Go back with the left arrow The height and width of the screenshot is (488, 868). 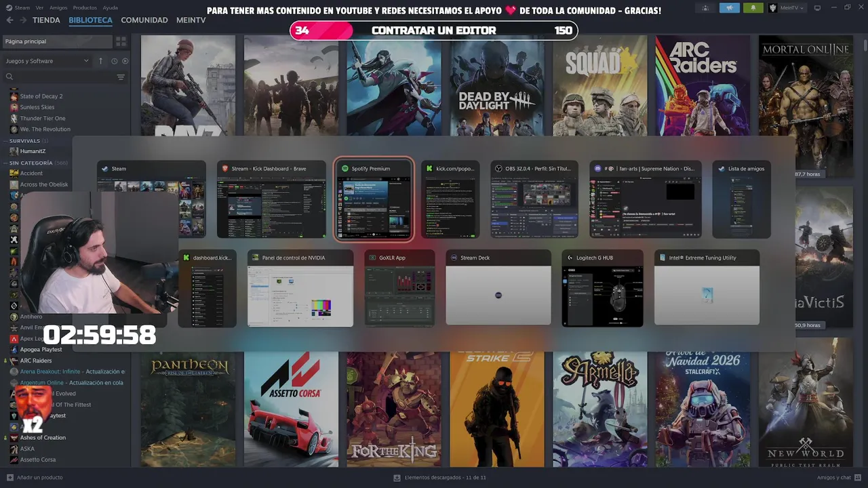click(9, 20)
